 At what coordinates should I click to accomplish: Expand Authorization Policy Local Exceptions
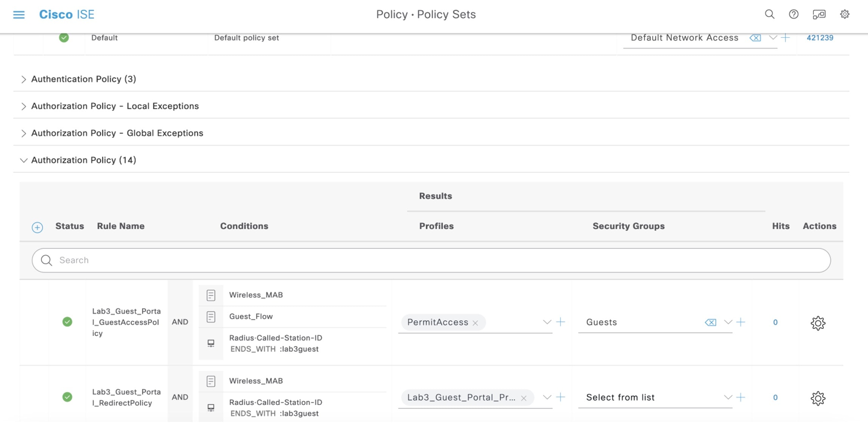click(x=23, y=107)
